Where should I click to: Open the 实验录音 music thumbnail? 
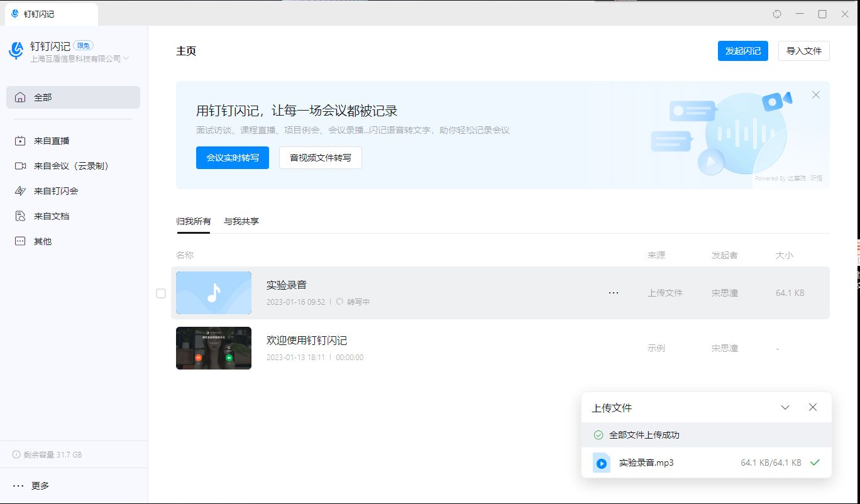coord(214,293)
